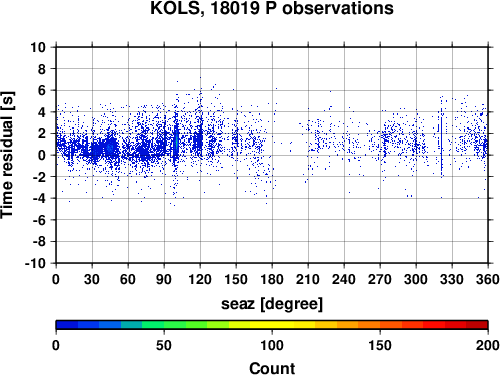Click the orange segment near 150 on colorbar
This screenshot has height=375, width=500.
380,325
